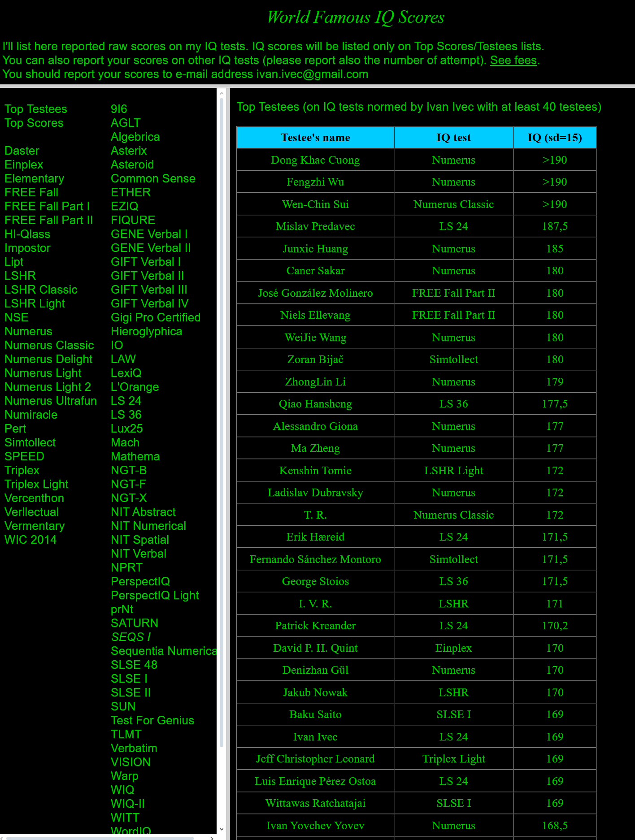Open the Numerus Delight link
The height and width of the screenshot is (840, 635).
(x=48, y=359)
